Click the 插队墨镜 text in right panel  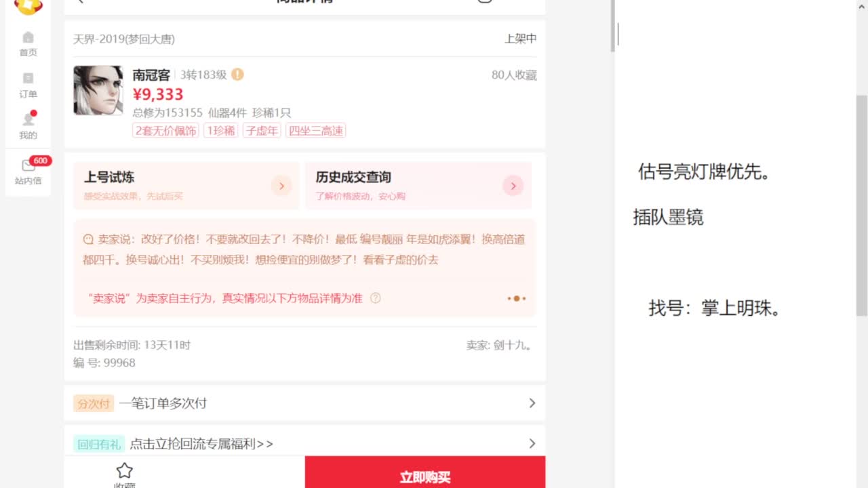click(668, 217)
